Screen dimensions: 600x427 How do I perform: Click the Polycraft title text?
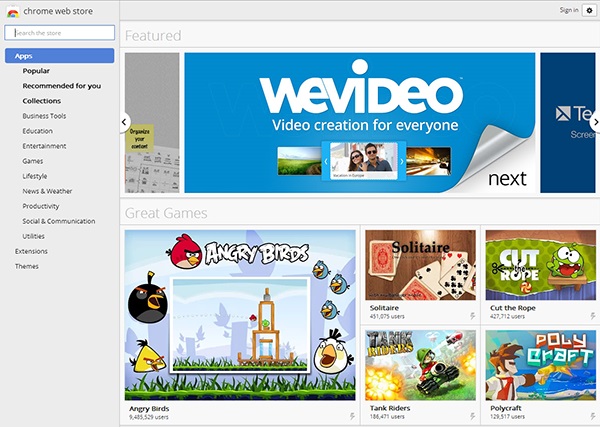pos(506,408)
